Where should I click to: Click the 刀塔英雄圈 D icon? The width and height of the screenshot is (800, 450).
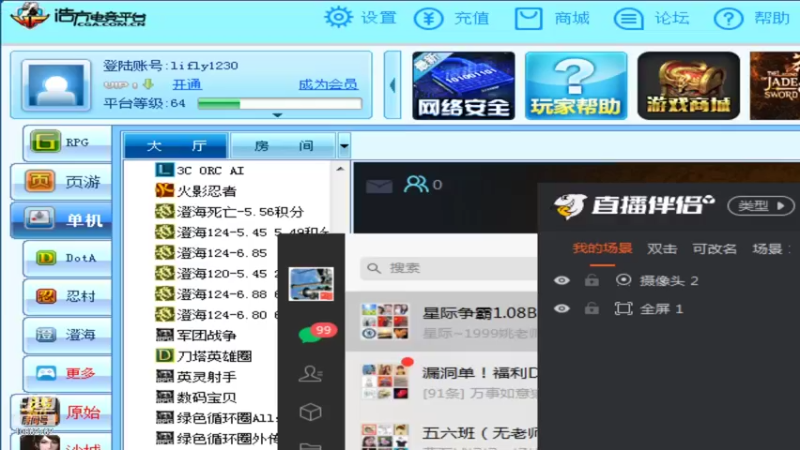point(164,355)
